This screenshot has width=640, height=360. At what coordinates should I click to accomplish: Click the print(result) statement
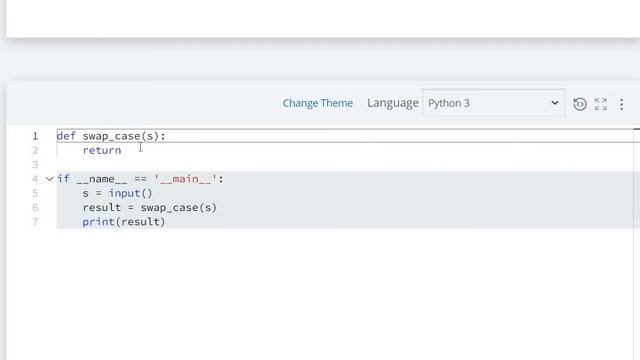tap(124, 222)
